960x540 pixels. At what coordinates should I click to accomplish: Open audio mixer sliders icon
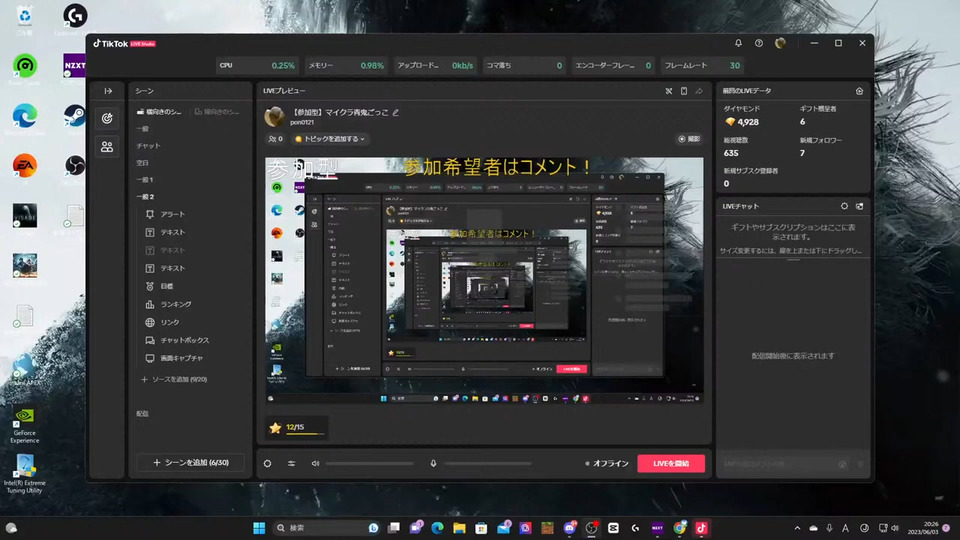click(291, 463)
